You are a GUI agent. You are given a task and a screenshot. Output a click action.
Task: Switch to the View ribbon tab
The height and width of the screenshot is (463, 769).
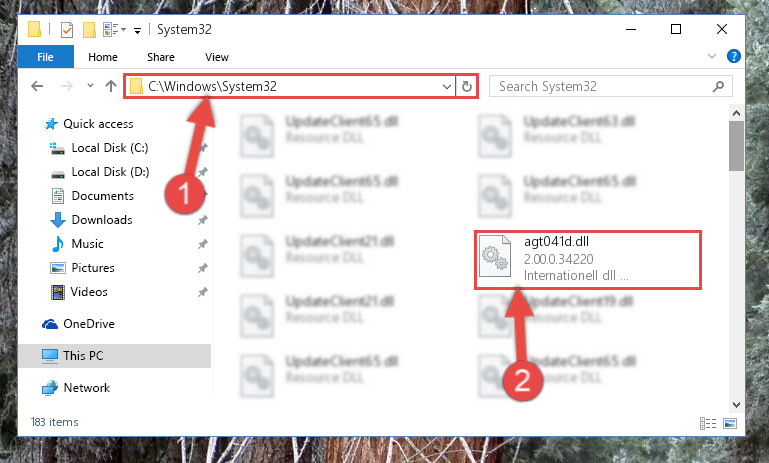217,57
